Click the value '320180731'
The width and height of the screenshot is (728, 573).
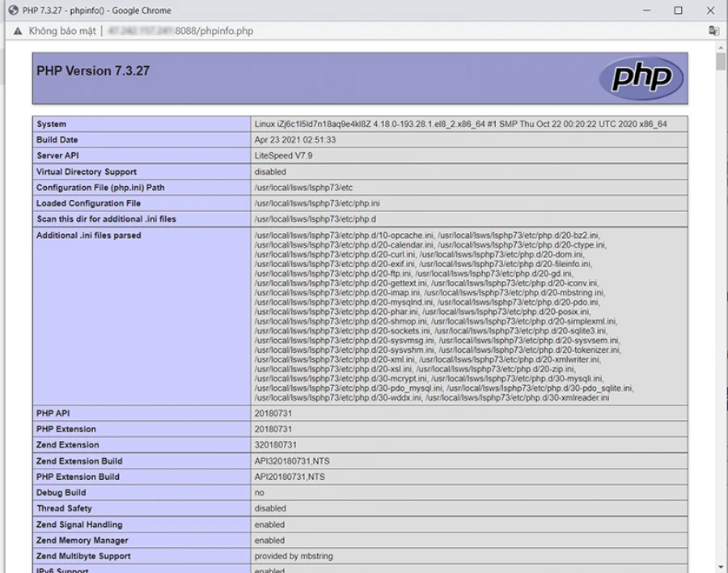point(275,445)
